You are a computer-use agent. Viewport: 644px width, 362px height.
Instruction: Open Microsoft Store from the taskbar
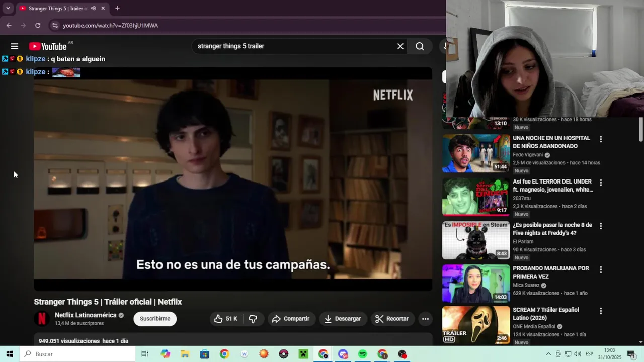pyautogui.click(x=205, y=354)
